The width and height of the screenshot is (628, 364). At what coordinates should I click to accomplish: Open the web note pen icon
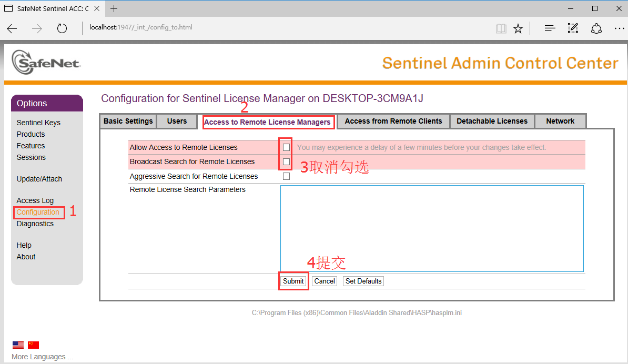tap(573, 28)
